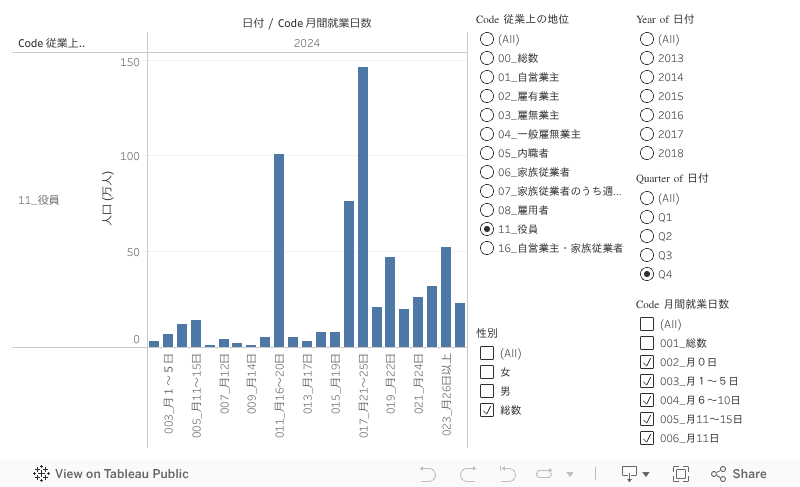The image size is (800, 487).
Task: Click the Share button label
Action: [749, 474]
